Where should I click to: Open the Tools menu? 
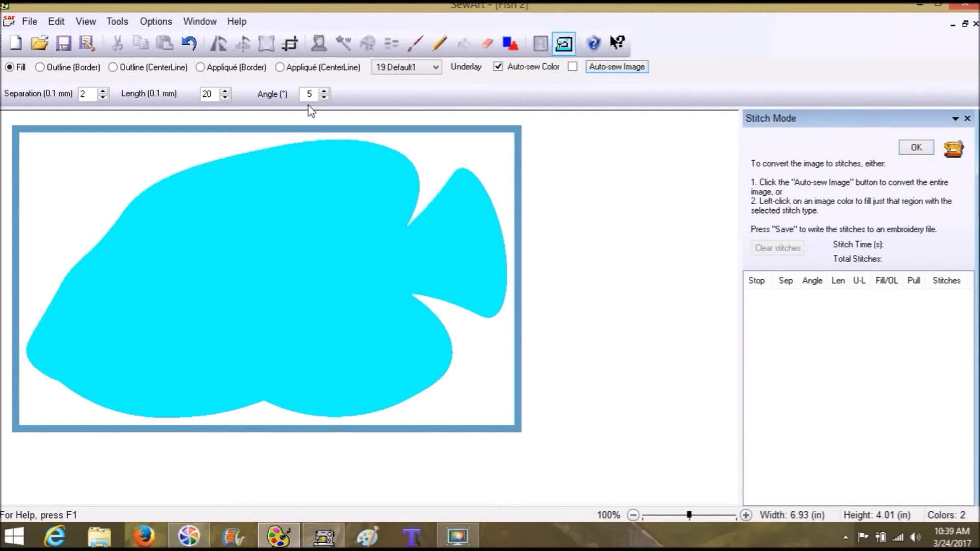click(x=117, y=21)
